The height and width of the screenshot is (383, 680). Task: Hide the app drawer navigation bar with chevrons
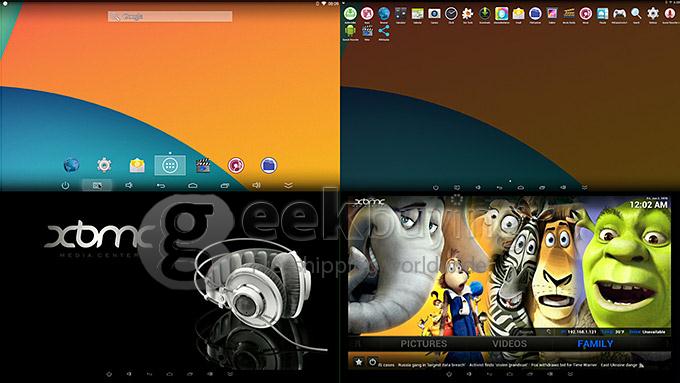[x=584, y=187]
